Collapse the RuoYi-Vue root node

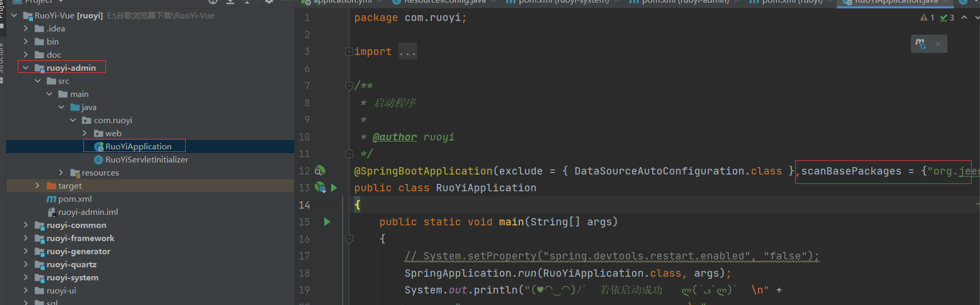14,16
